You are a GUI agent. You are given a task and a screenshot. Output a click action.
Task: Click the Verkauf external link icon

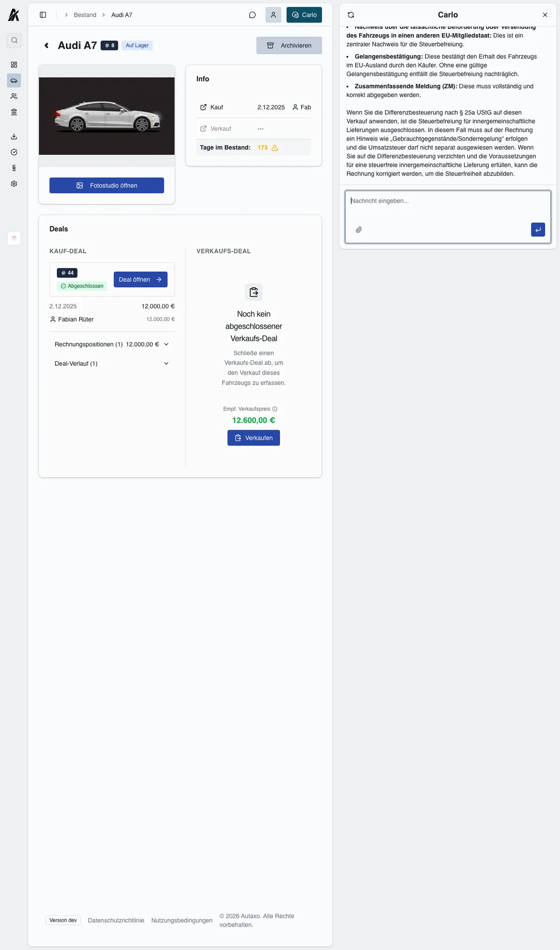coord(203,129)
